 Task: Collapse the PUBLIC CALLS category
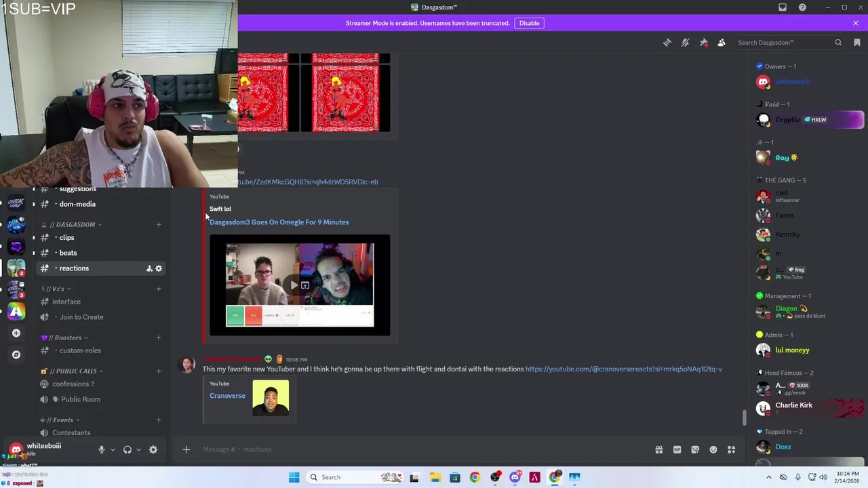click(x=73, y=371)
